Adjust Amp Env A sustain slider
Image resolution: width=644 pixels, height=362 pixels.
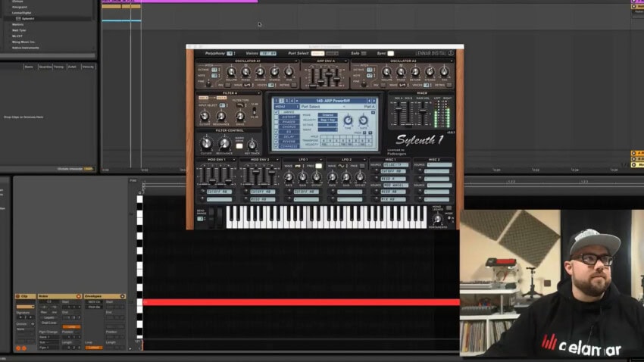point(329,74)
